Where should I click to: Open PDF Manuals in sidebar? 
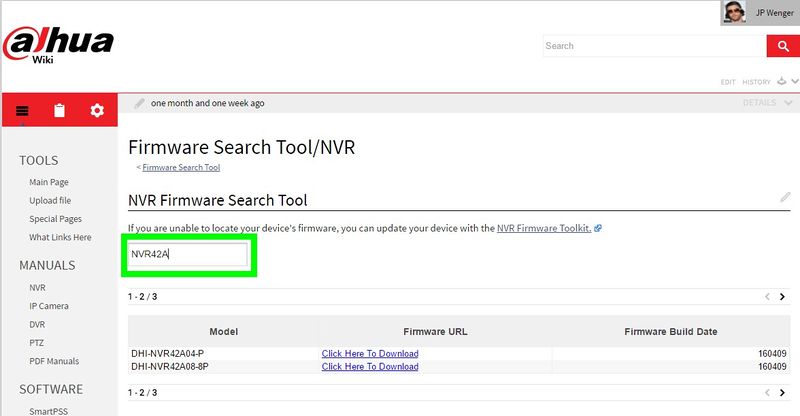coord(54,361)
